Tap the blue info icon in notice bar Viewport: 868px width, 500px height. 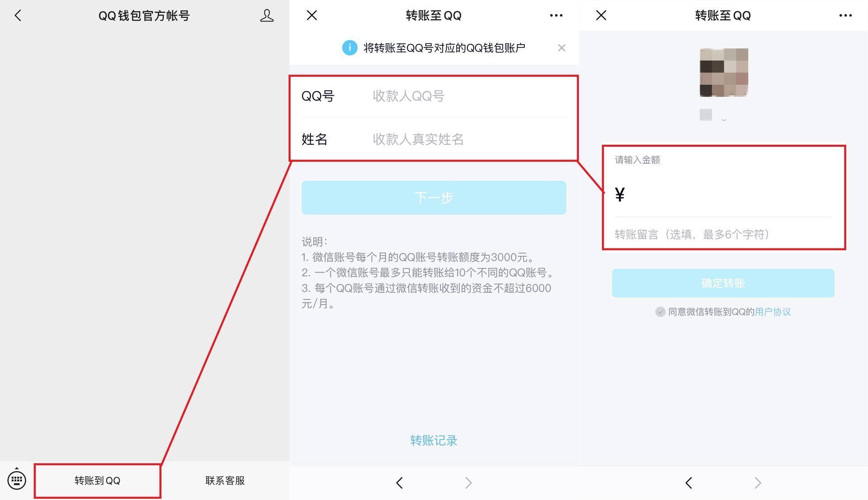coord(349,47)
